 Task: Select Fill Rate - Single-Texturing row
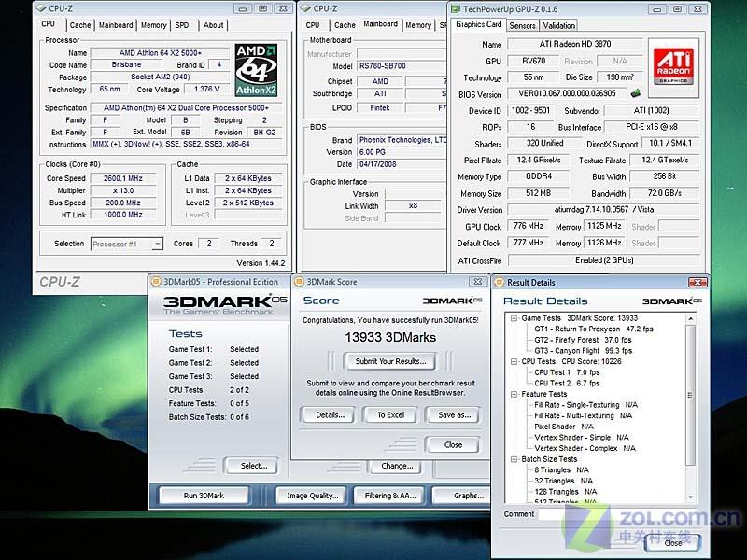click(x=585, y=405)
